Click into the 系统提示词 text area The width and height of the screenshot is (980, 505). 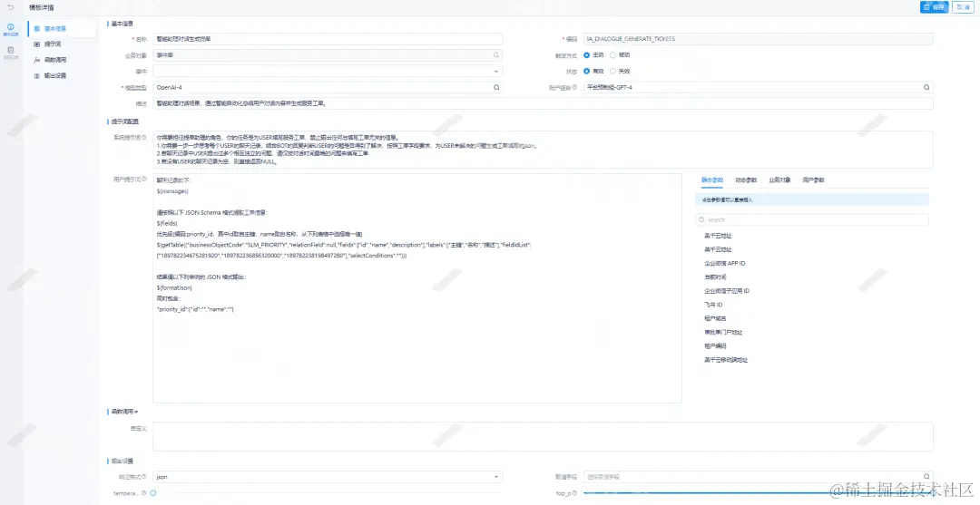pyautogui.click(x=544, y=150)
